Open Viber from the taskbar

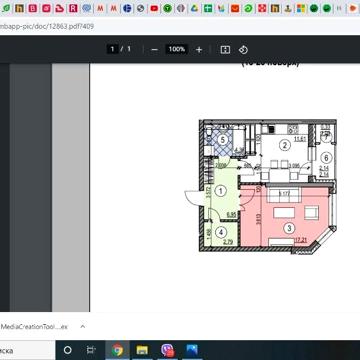point(167,350)
